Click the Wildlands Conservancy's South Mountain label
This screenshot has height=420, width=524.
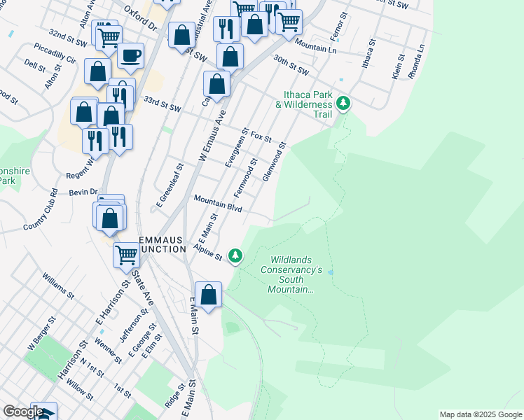pos(291,274)
